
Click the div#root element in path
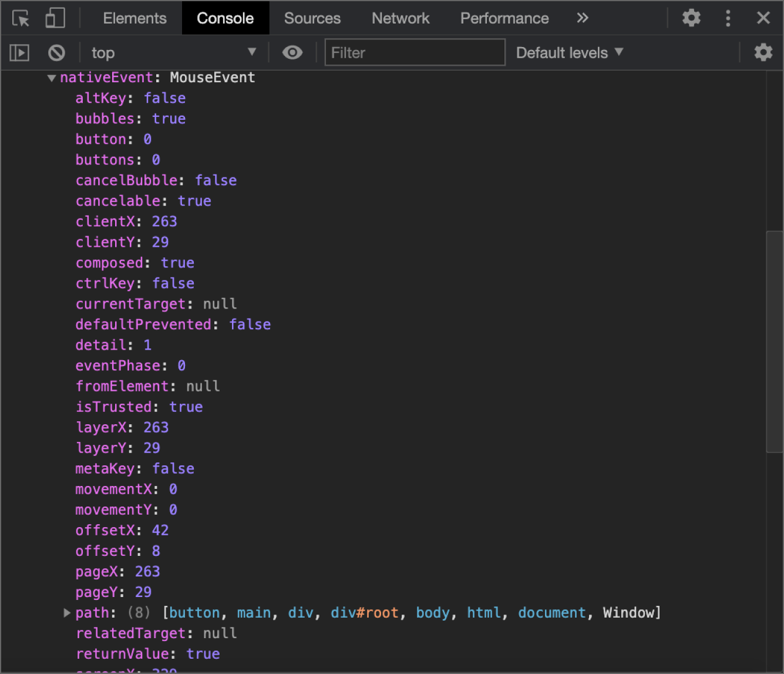coord(364,612)
